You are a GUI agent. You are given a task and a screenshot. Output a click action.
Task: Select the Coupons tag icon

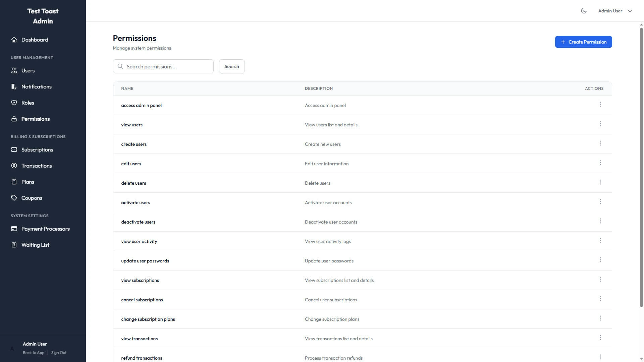(14, 198)
